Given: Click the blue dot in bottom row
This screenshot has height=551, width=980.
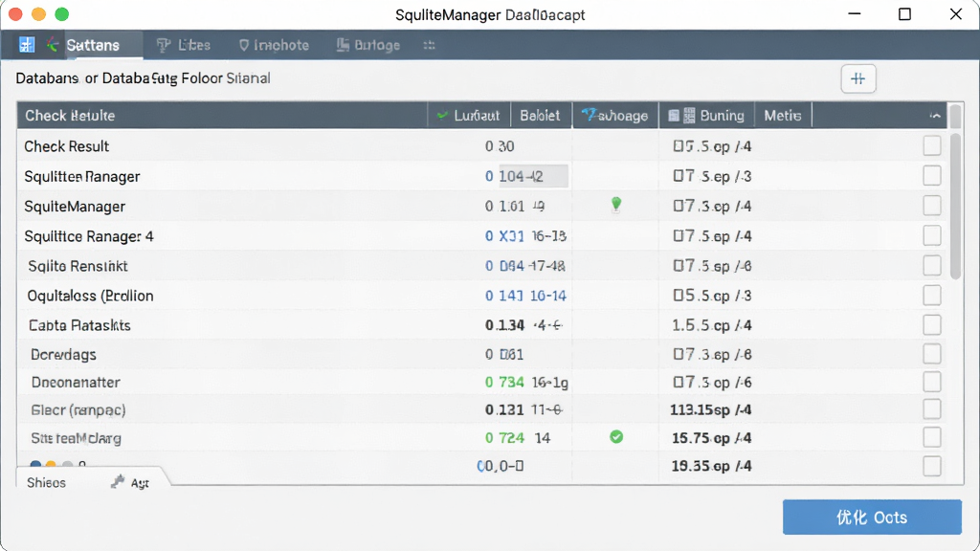Looking at the screenshot, I should [x=35, y=465].
